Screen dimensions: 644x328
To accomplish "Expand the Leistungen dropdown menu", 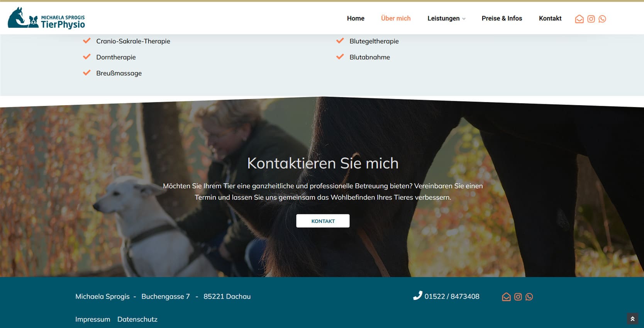I will click(446, 19).
